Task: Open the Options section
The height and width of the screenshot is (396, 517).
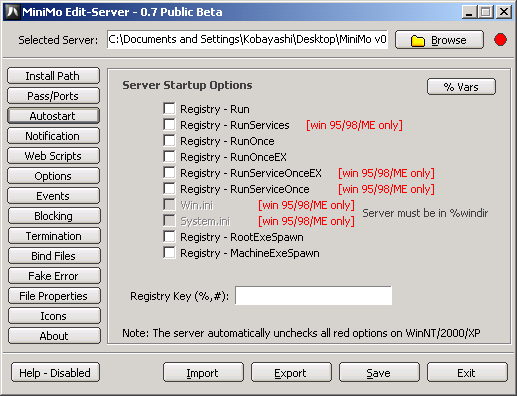Action: 53,176
